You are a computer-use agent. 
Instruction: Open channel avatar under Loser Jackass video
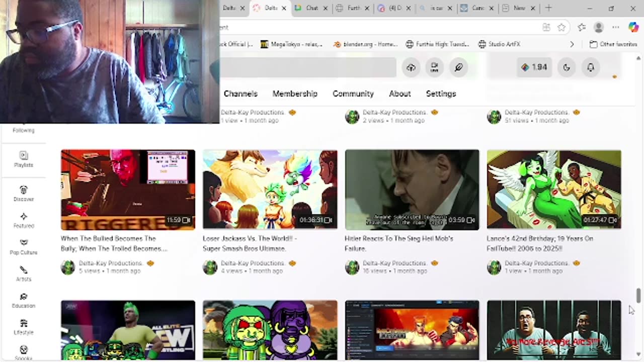(210, 267)
